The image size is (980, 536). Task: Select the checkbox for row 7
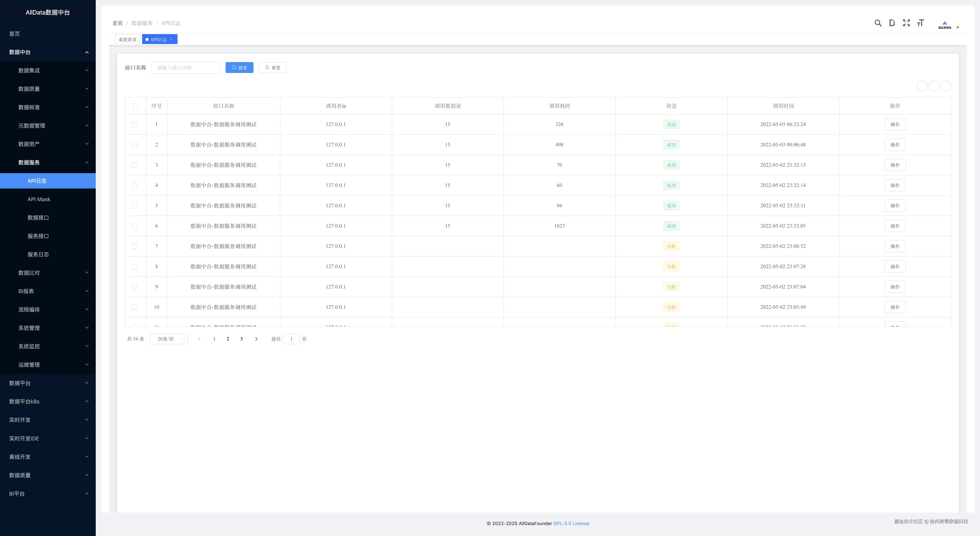pos(135,246)
